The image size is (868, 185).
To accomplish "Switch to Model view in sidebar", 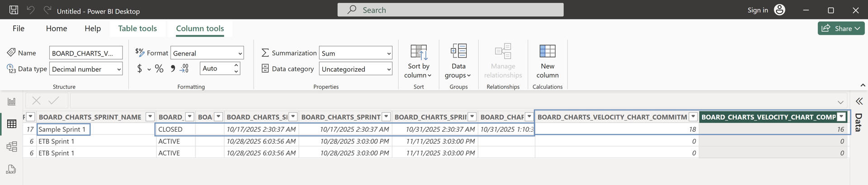I will click(12, 147).
